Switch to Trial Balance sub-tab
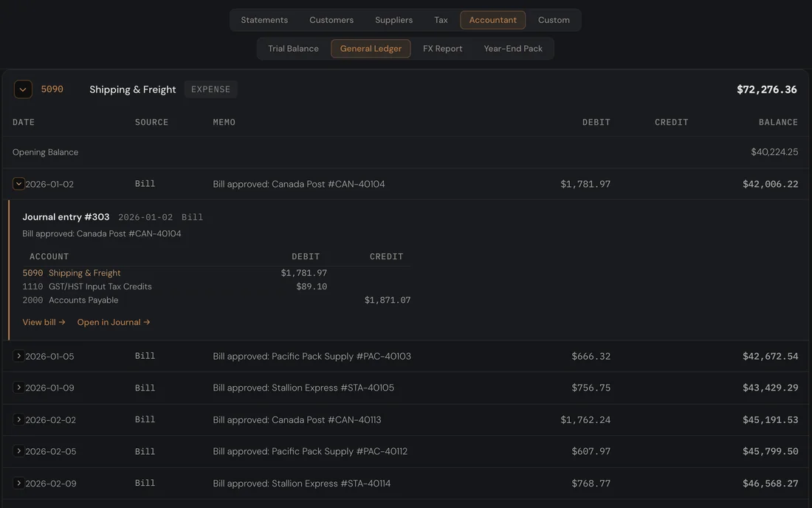 click(293, 48)
